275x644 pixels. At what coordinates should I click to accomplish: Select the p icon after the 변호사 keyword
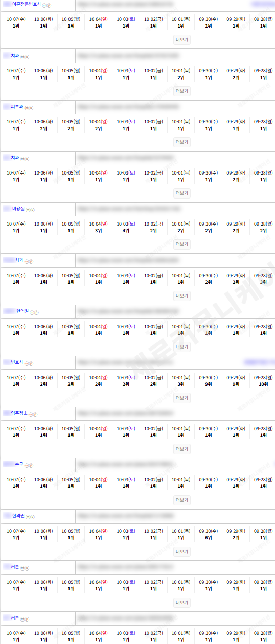point(31,363)
